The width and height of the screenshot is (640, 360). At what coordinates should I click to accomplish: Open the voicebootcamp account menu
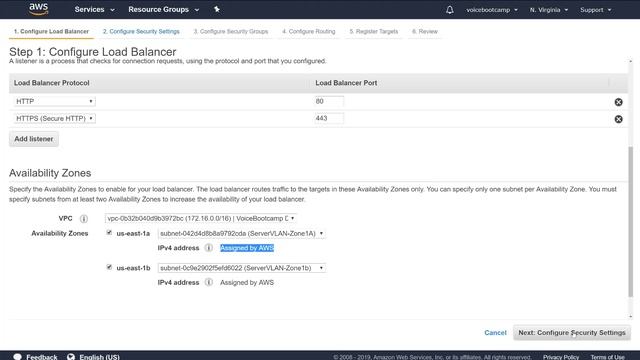(492, 9)
